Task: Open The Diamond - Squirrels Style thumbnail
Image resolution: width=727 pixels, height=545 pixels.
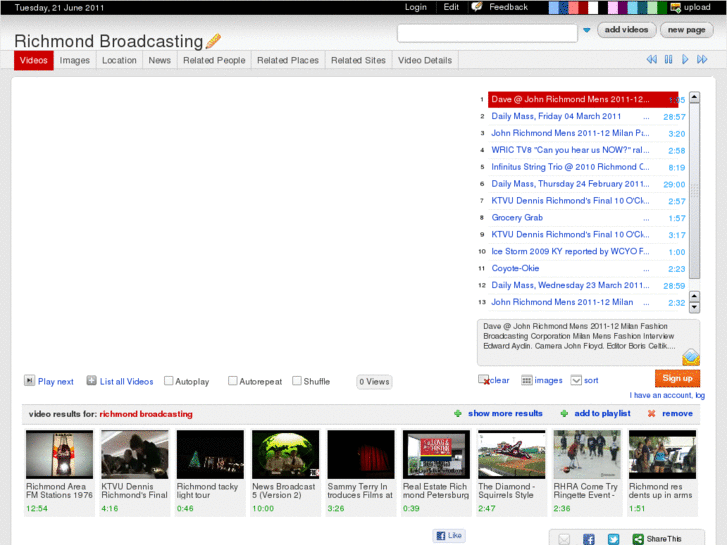Action: pos(511,454)
